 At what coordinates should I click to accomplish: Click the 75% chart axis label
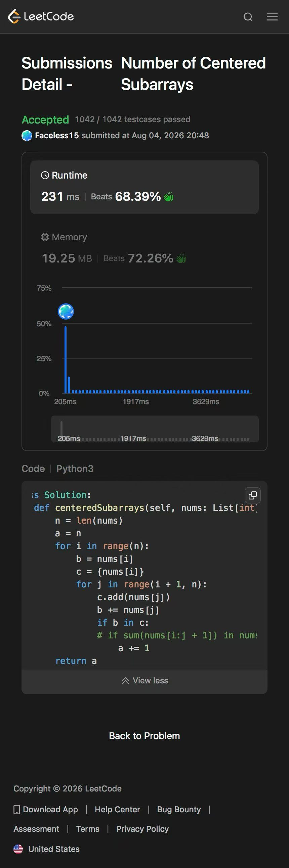tap(44, 288)
